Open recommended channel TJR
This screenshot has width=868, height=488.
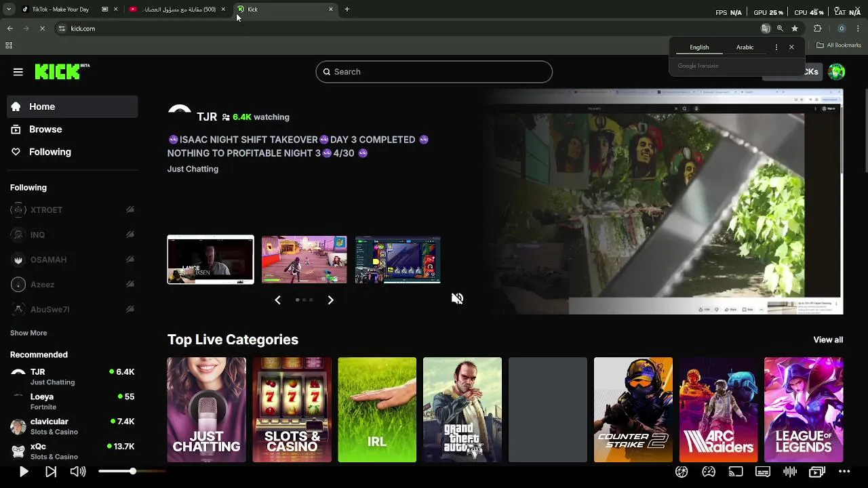coord(73,376)
